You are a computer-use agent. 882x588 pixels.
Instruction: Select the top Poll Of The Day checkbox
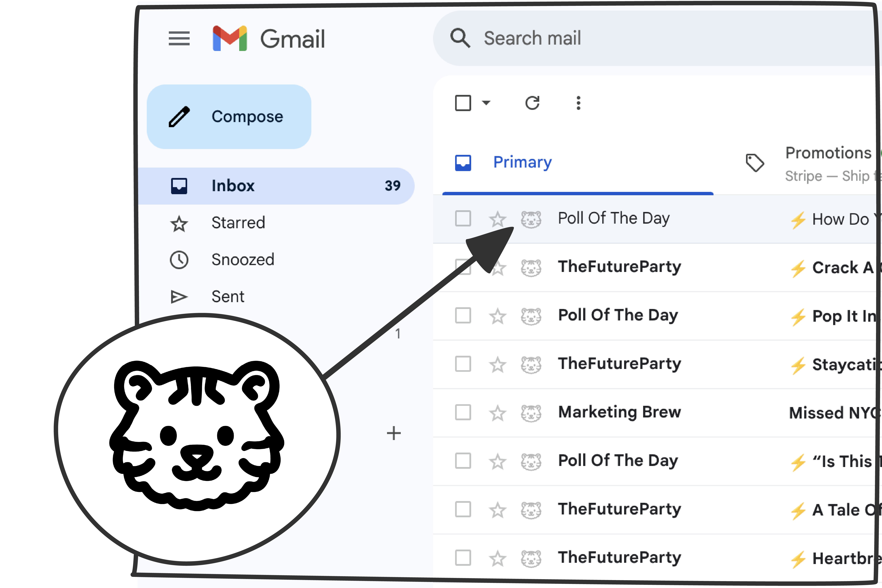[463, 218]
